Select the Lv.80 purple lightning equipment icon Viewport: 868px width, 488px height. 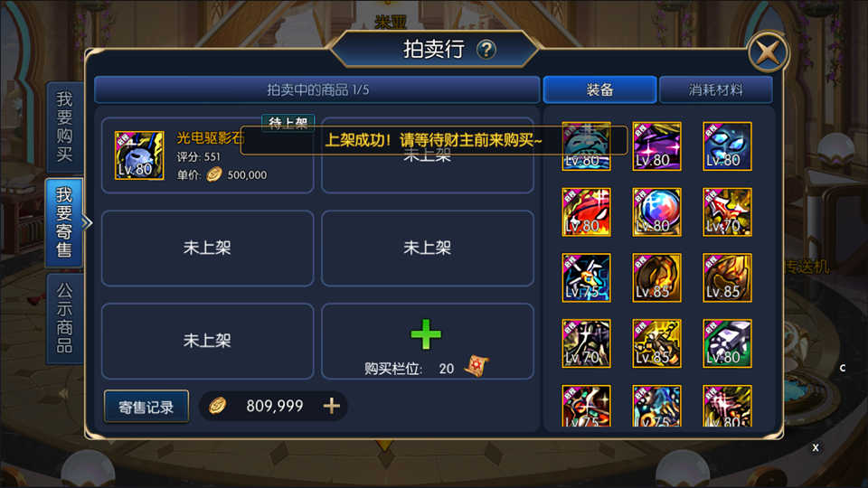[656, 146]
